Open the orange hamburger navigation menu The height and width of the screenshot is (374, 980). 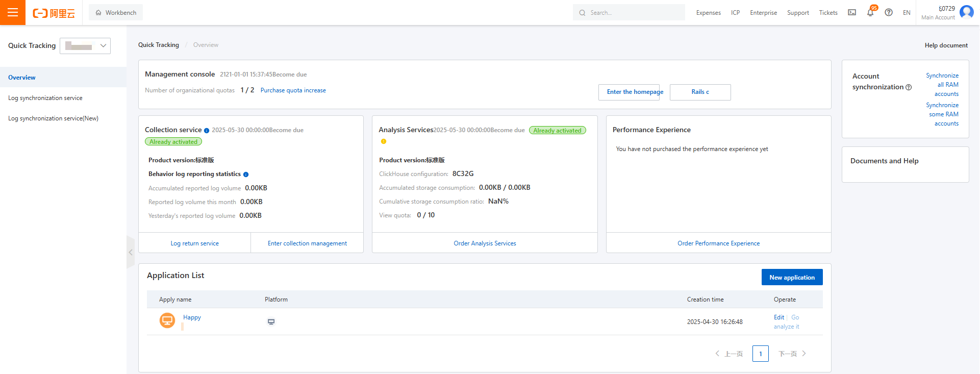pos(13,12)
